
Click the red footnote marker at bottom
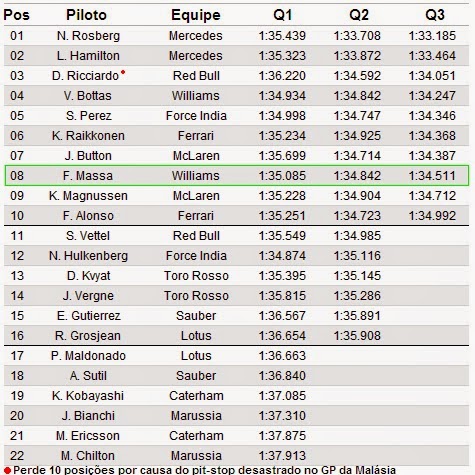coord(8,471)
